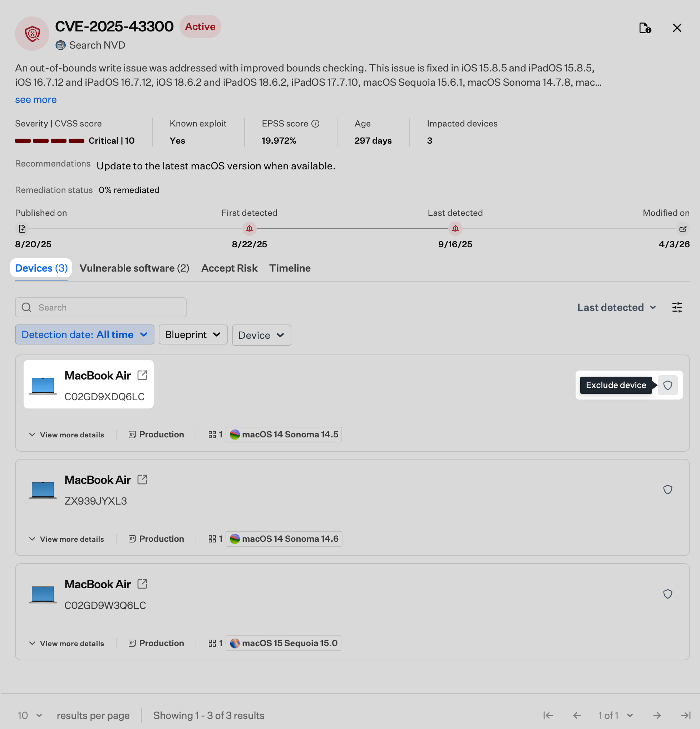The height and width of the screenshot is (729, 700).
Task: Click the MacBook Air C02GD9XDQ6LC laptop thumbnail
Action: point(43,385)
